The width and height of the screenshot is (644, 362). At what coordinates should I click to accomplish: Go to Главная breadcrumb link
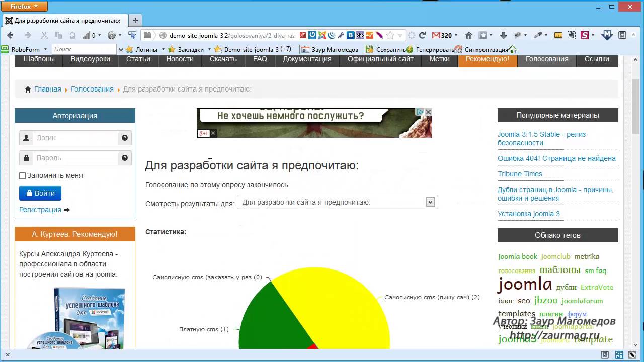(x=48, y=89)
